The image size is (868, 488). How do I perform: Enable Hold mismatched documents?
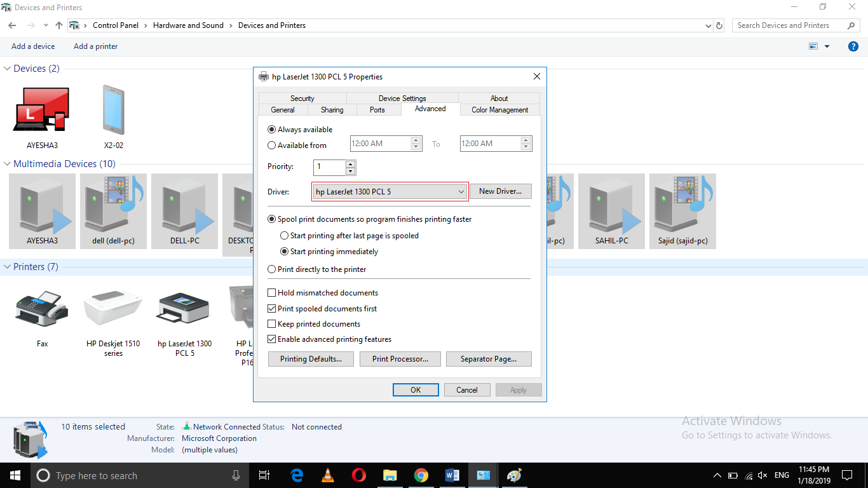coord(272,292)
